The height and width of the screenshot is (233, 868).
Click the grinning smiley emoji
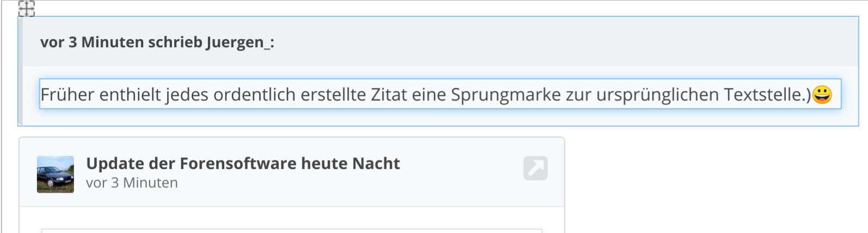click(x=822, y=95)
